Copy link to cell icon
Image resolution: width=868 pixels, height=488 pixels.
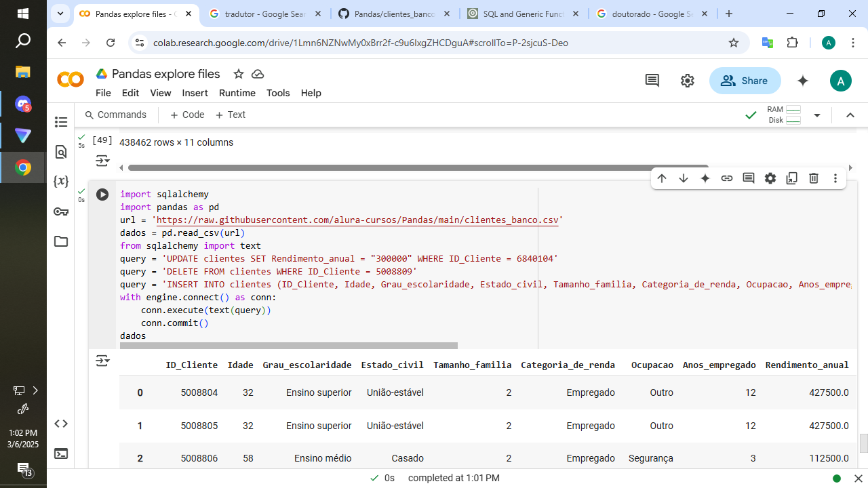click(x=727, y=178)
